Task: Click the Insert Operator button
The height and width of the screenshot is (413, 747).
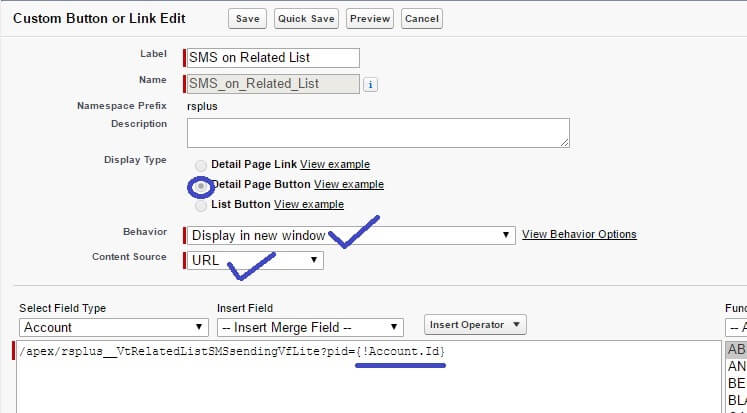Action: click(475, 324)
